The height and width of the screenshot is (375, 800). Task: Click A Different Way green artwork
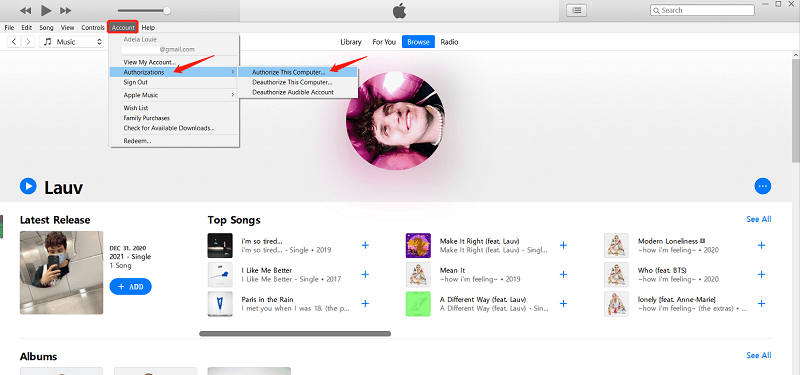click(418, 304)
